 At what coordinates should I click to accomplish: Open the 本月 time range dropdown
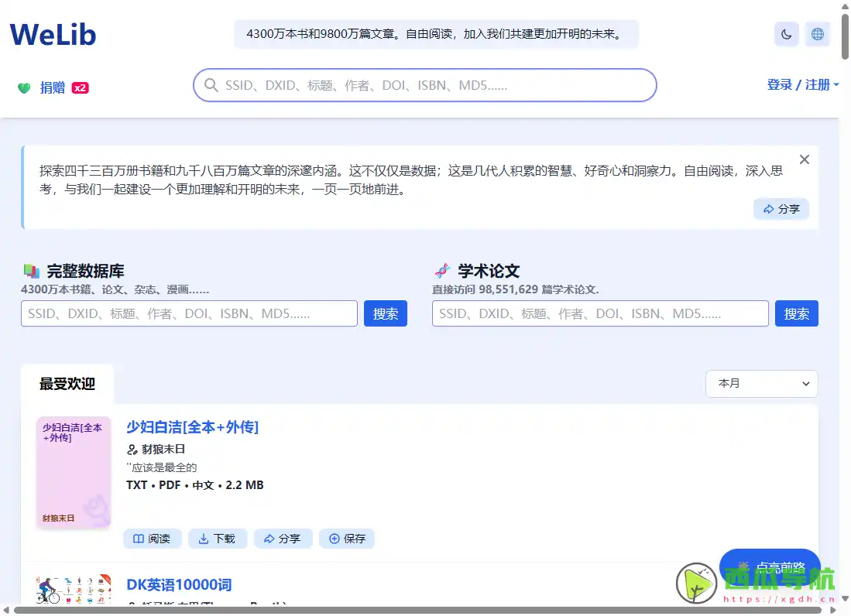pyautogui.click(x=761, y=383)
